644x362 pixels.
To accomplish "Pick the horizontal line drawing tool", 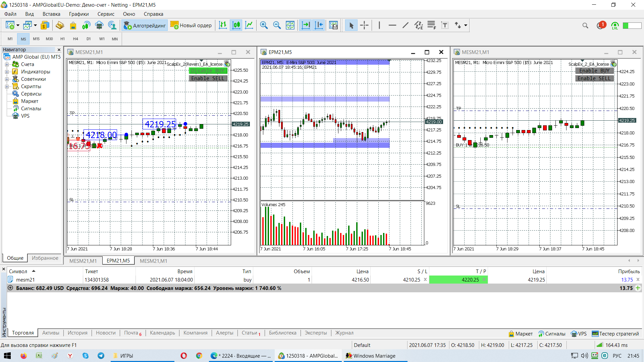I will coord(392,25).
